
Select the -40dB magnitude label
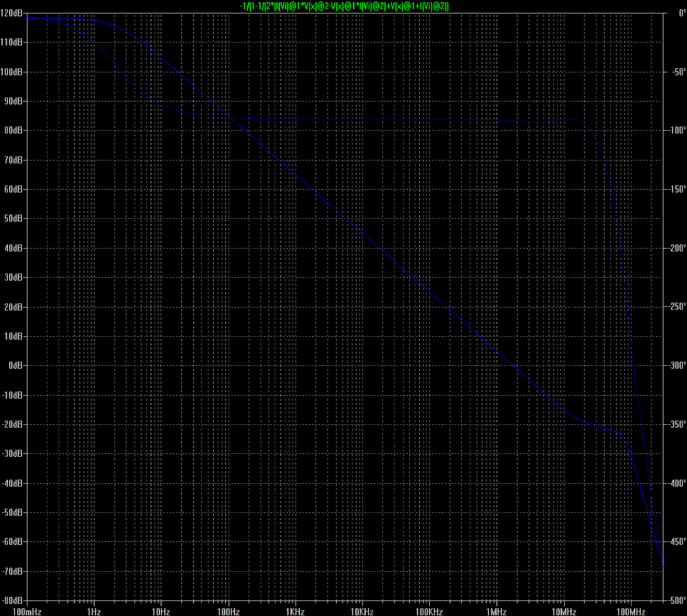tap(12, 483)
